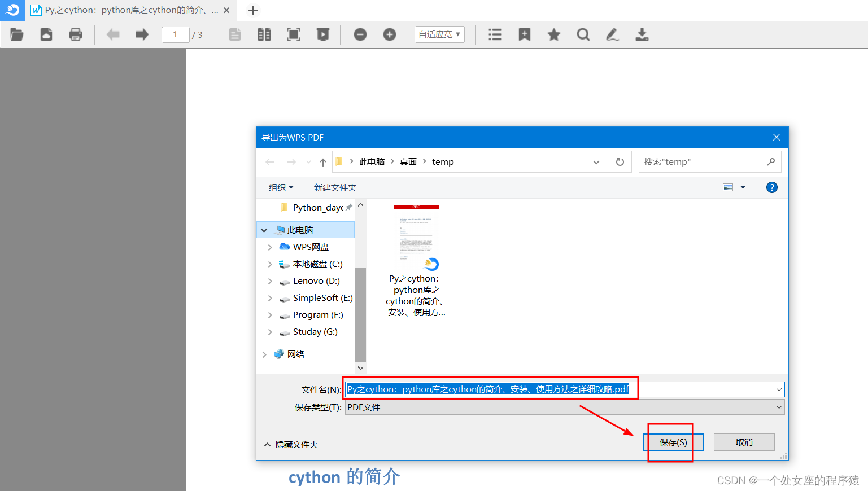
Task: Select single page view icon
Action: (235, 34)
